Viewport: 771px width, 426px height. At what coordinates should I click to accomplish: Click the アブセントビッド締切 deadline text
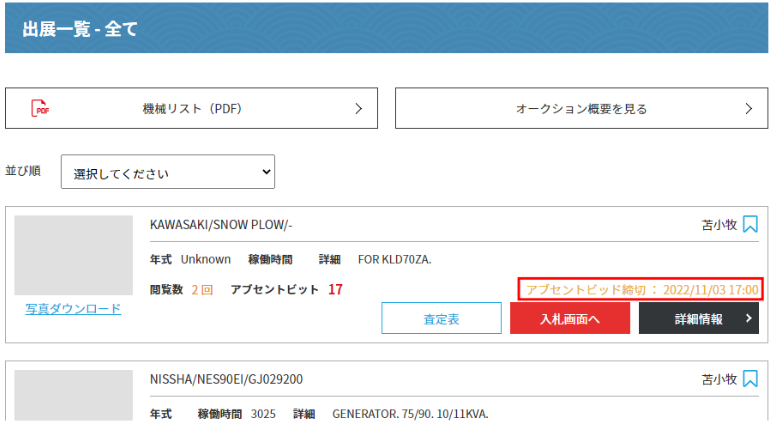pos(642,290)
